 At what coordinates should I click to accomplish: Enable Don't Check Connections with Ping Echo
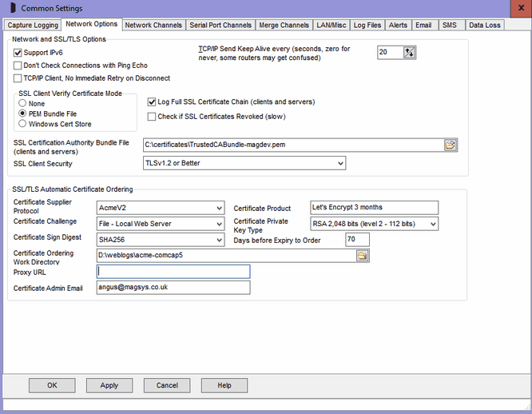[x=18, y=65]
